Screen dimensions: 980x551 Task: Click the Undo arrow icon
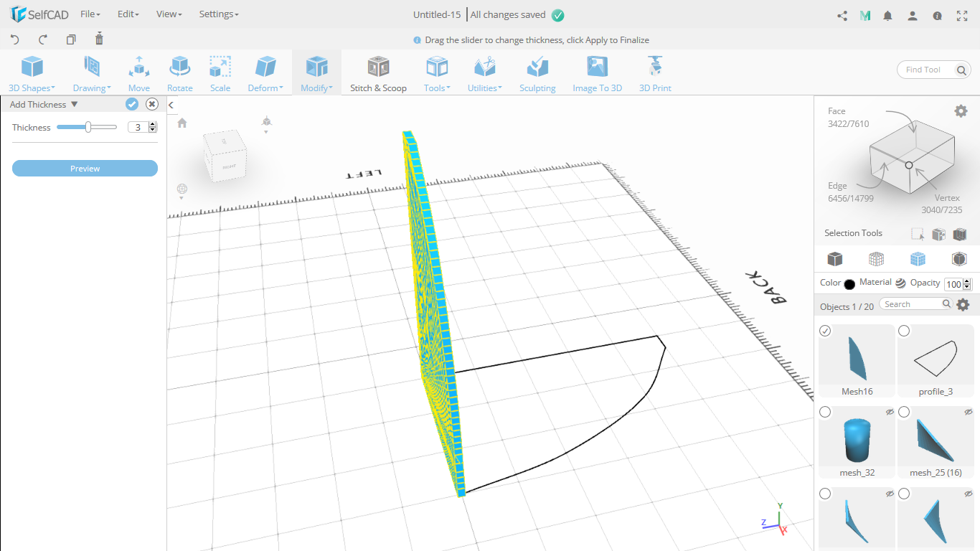(15, 39)
